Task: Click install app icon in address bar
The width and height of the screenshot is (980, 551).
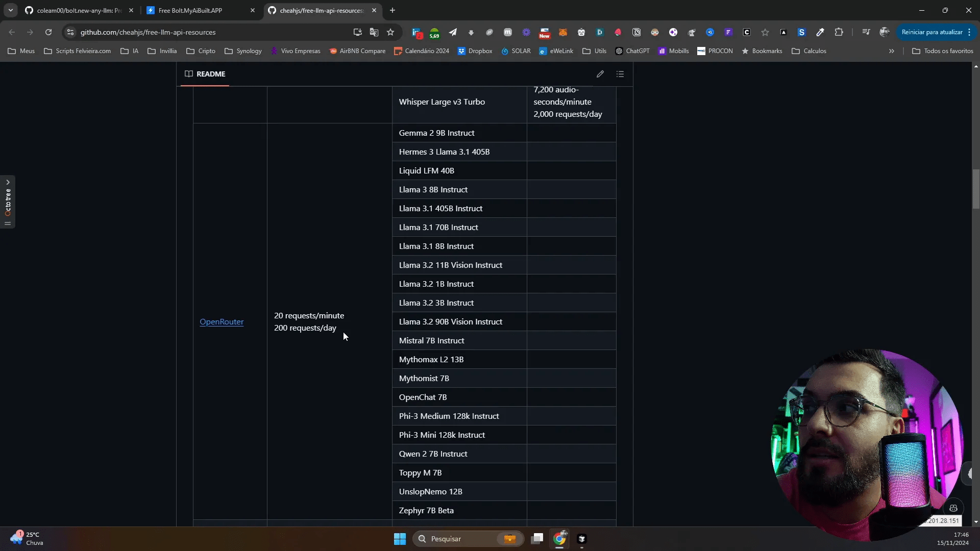Action: point(358,32)
